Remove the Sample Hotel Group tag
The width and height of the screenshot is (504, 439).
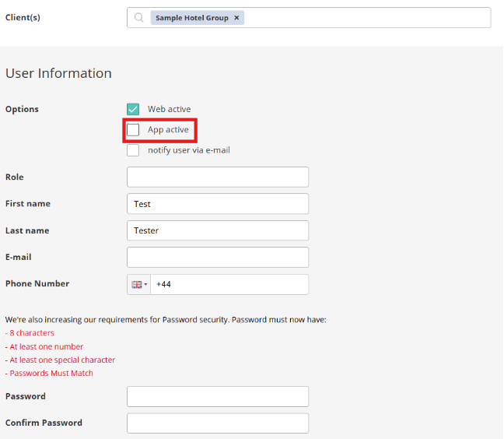[236, 18]
